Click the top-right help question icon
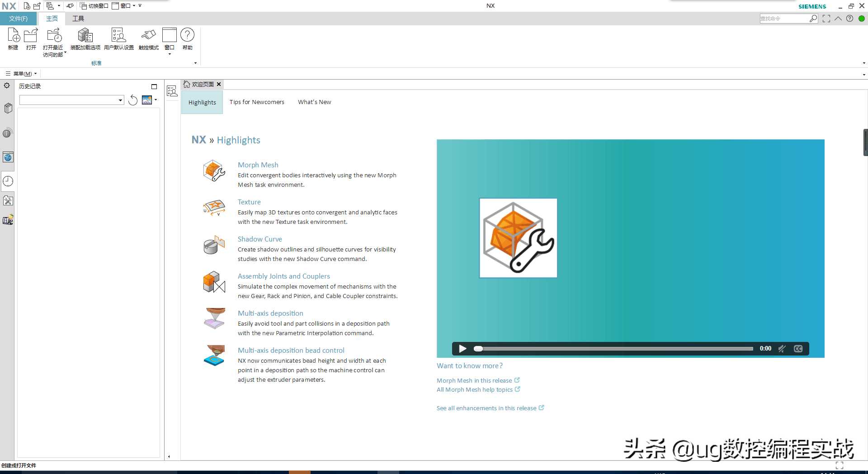The image size is (868, 474). coord(850,19)
